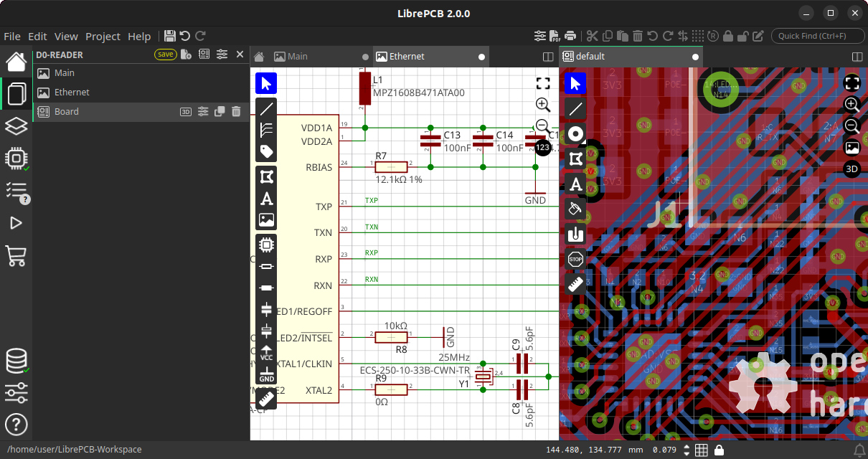Click the save badge in the project panel
The image size is (868, 459).
pyautogui.click(x=164, y=54)
